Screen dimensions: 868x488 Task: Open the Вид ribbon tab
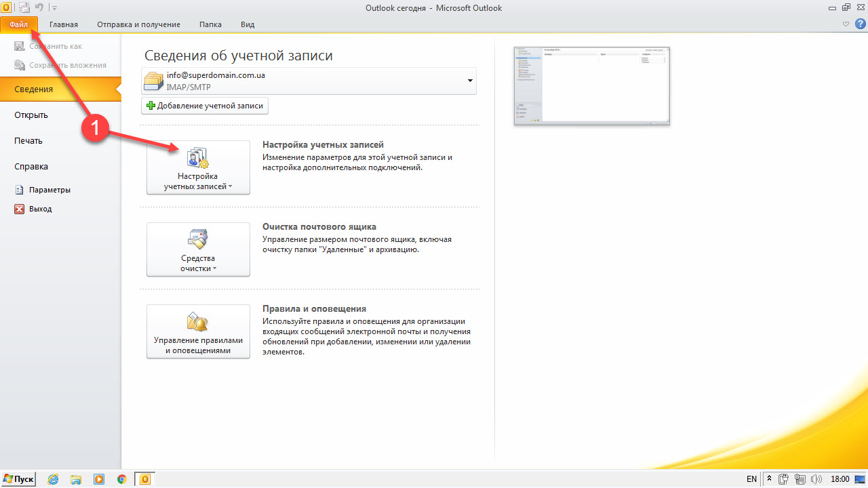point(248,24)
